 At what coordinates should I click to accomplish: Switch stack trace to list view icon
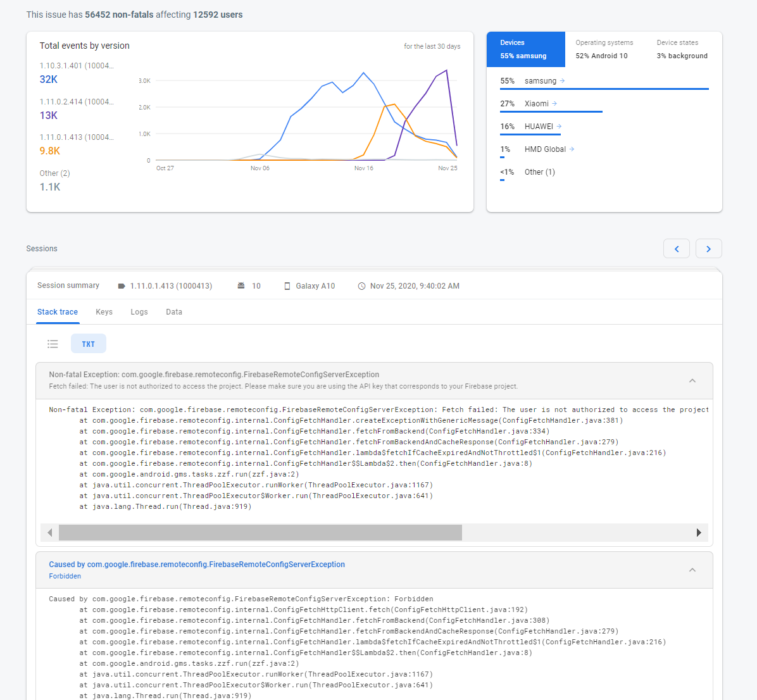[53, 344]
